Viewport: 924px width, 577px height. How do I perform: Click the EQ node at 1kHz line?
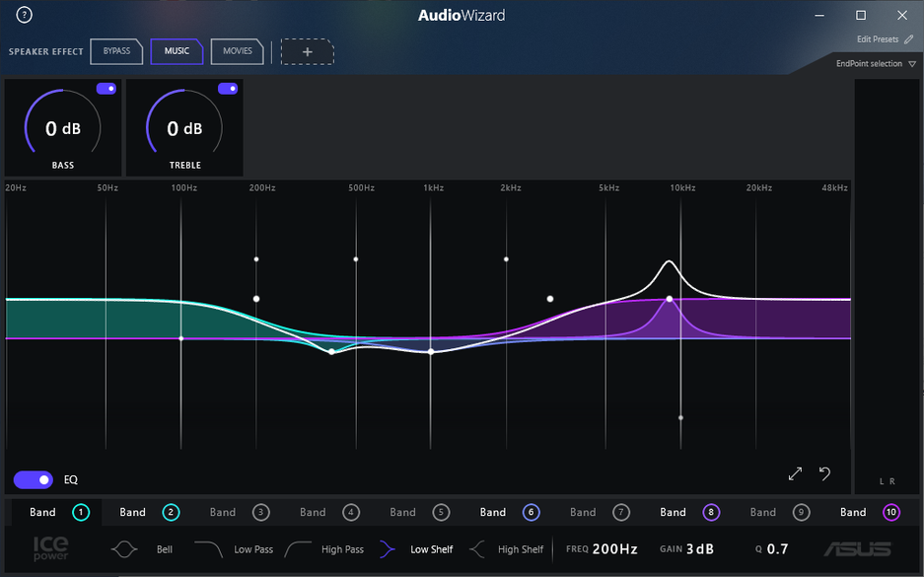(x=431, y=352)
